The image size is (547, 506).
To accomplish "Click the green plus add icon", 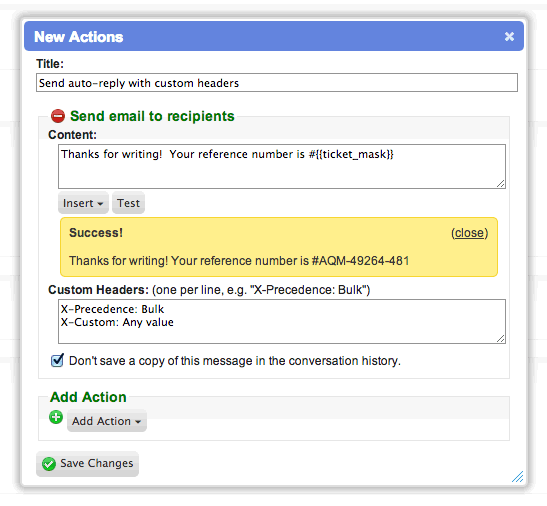I will click(56, 417).
